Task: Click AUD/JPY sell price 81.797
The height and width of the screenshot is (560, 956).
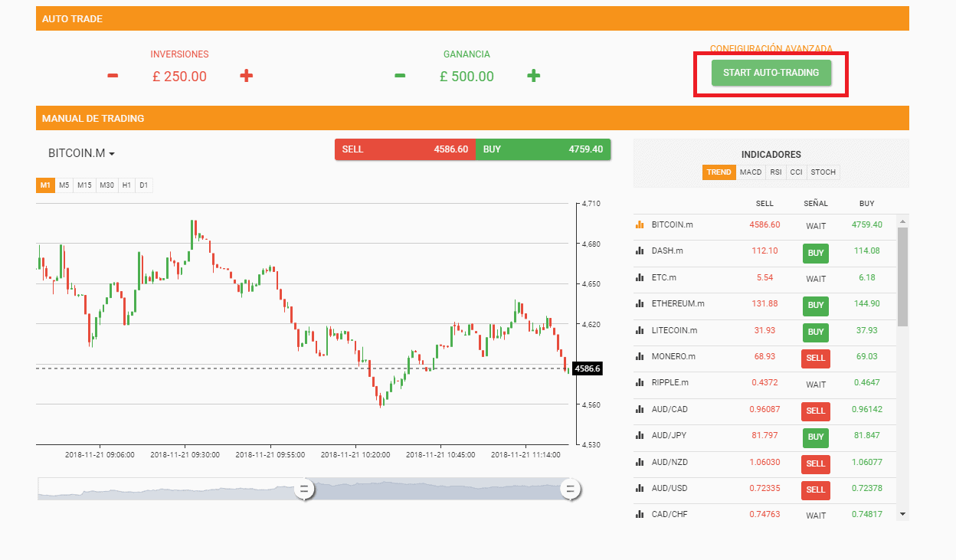Action: (x=764, y=436)
